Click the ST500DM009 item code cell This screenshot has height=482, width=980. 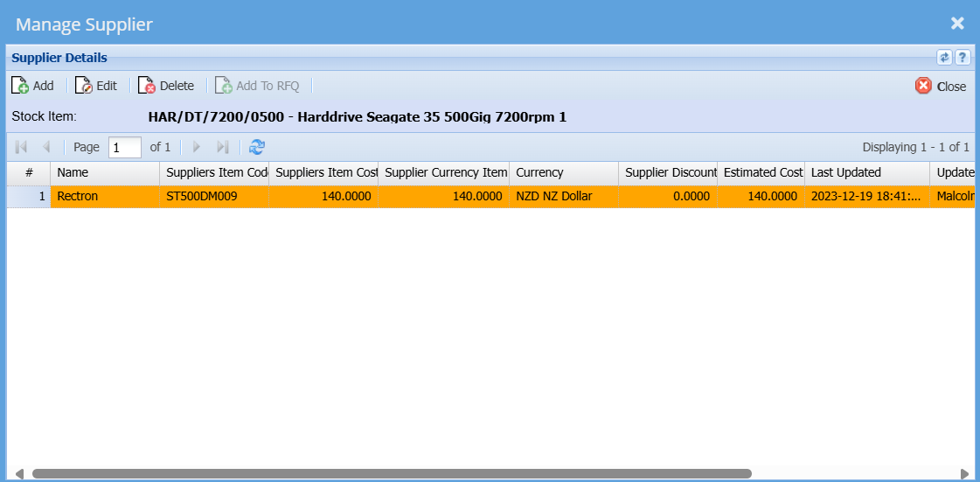[214, 196]
